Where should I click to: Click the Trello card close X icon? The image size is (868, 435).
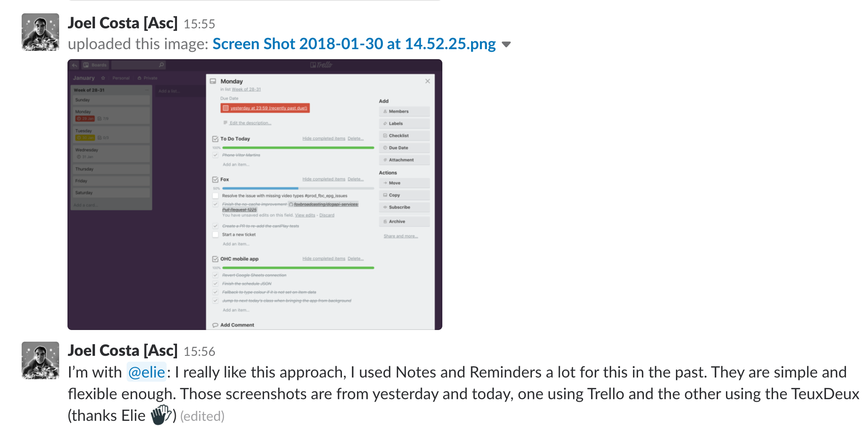coord(427,81)
